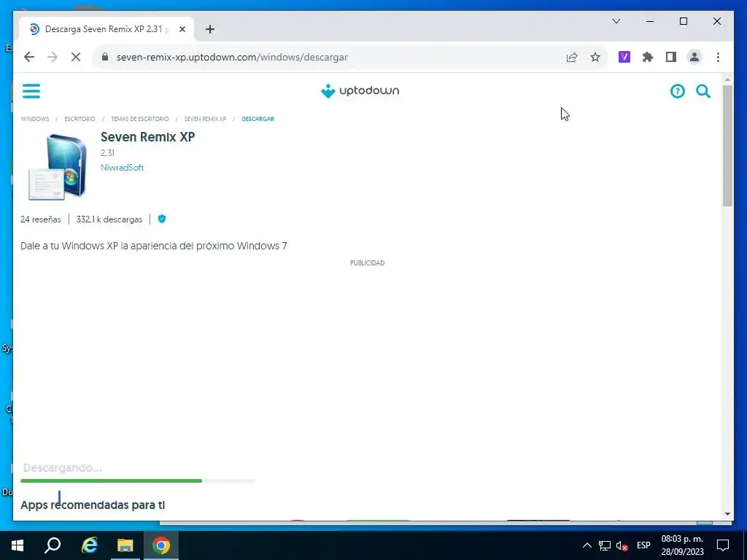Screen dimensions: 747x560
Task: Click the address bar URL
Action: [232, 57]
